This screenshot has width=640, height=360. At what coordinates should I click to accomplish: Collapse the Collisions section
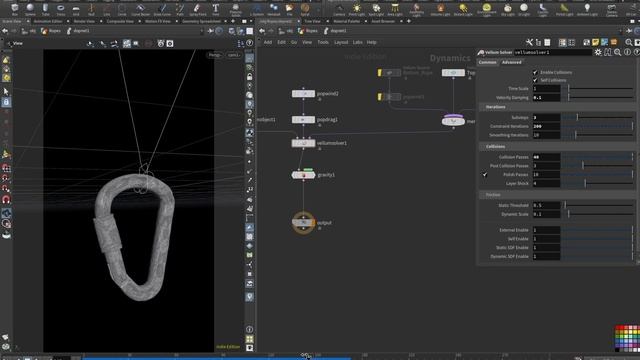[496, 147]
